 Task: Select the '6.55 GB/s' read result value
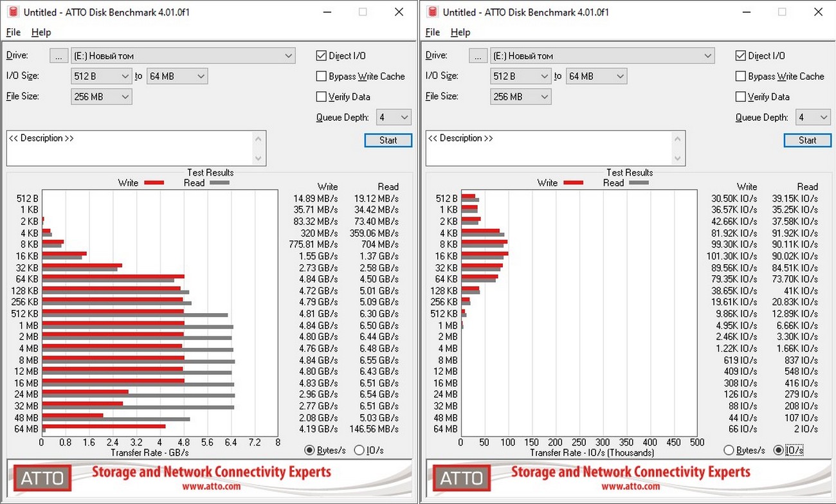tap(379, 360)
